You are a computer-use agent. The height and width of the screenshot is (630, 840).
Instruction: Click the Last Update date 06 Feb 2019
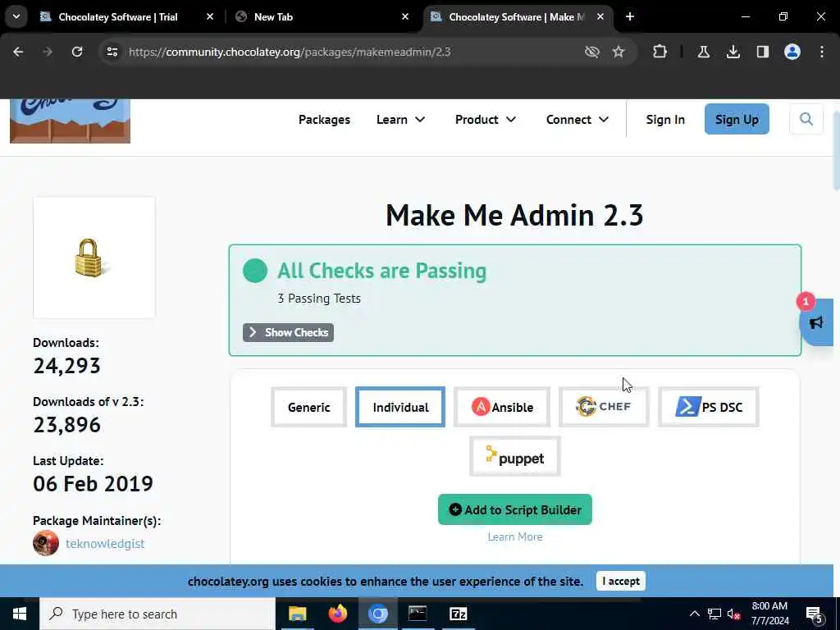(x=94, y=484)
